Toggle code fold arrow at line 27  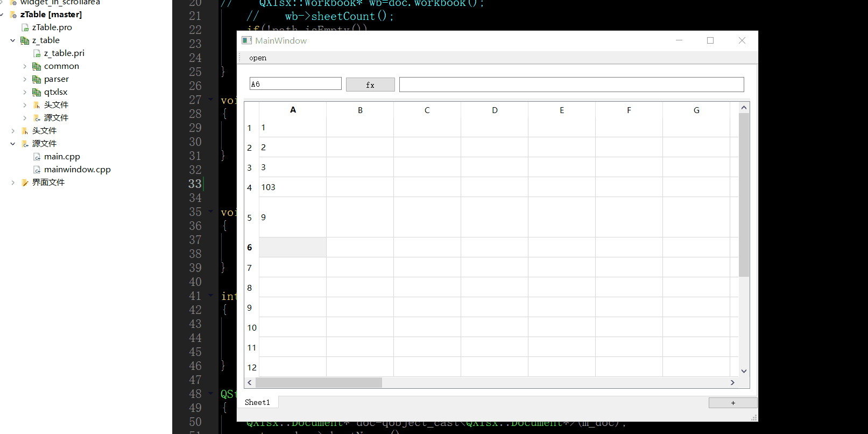(x=211, y=100)
